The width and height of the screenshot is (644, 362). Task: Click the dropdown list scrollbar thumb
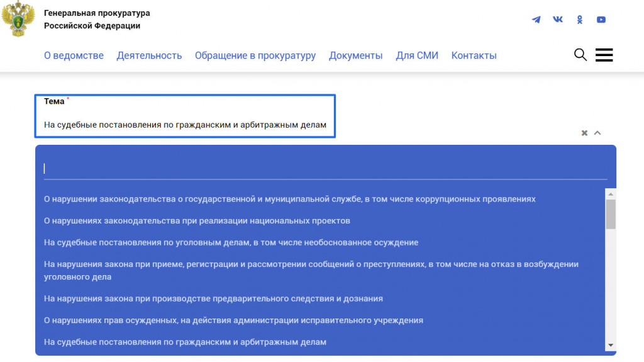611,214
